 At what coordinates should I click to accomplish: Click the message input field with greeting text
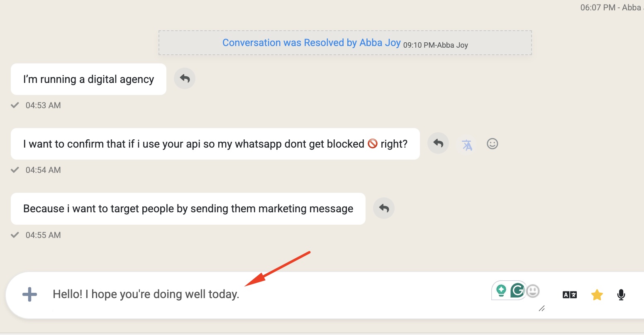click(x=270, y=295)
